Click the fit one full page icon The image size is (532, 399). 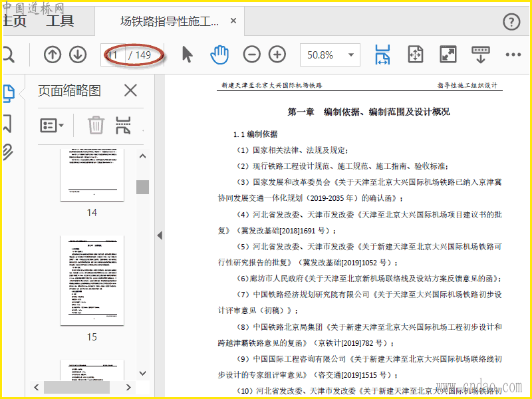(416, 55)
